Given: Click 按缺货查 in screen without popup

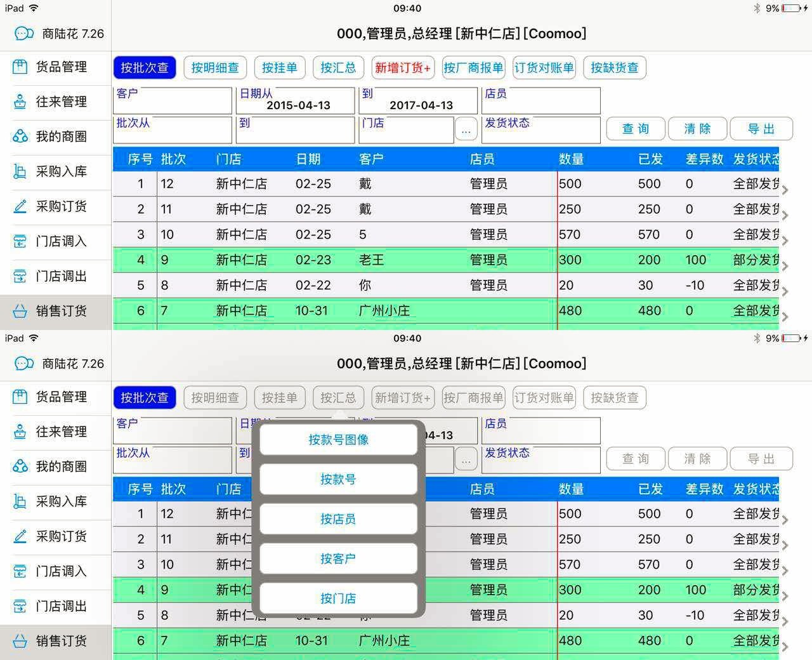Looking at the screenshot, I should tap(615, 68).
